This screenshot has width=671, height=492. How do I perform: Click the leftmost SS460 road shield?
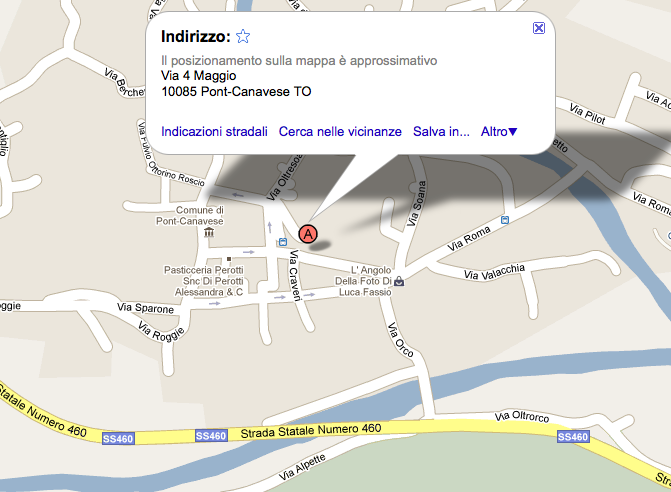[118, 439]
